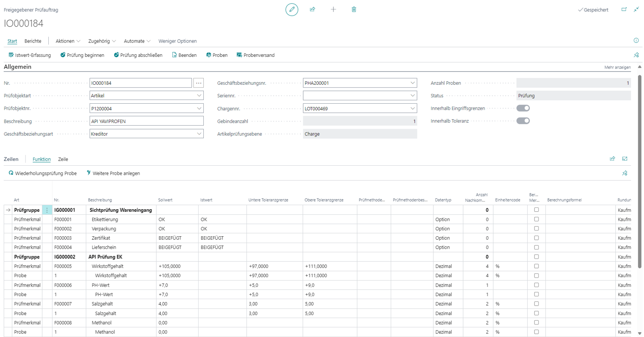
Task: Create new record with the plus icon
Action: [x=333, y=9]
